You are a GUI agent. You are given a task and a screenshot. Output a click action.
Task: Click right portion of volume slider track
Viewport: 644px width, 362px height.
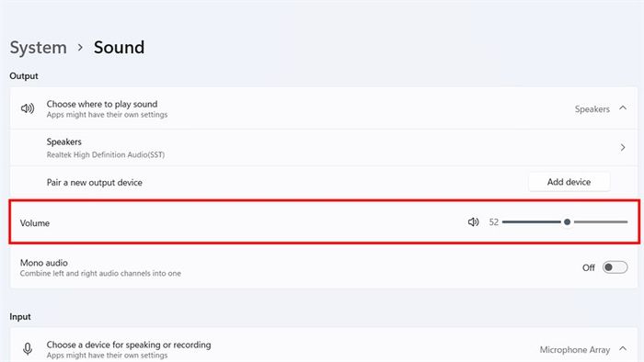(601, 221)
